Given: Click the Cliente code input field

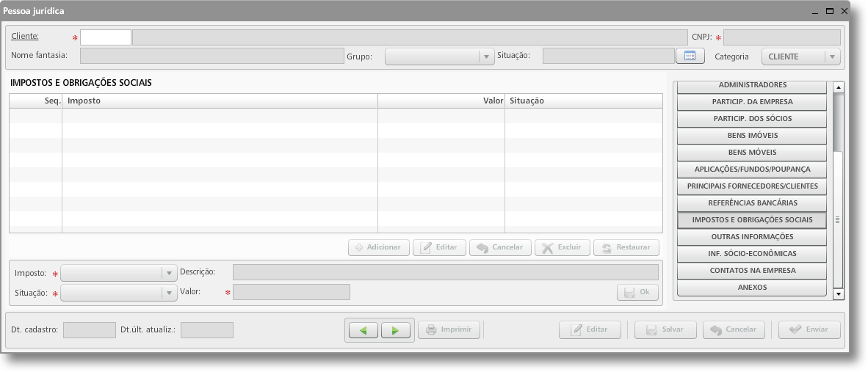Looking at the screenshot, I should (x=106, y=37).
